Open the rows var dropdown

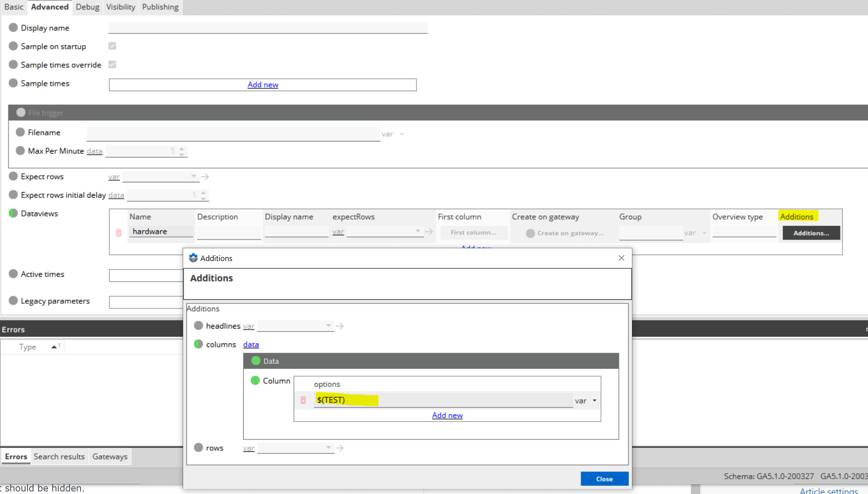pos(296,448)
